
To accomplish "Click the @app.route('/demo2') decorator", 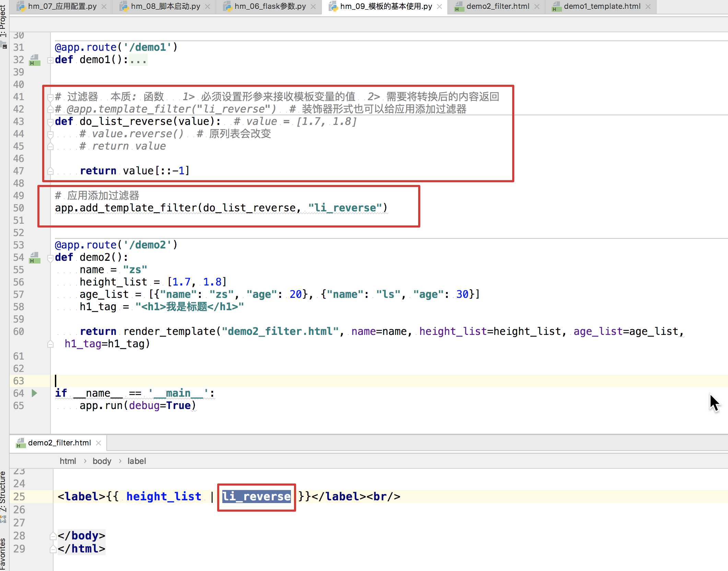I will coord(116,245).
